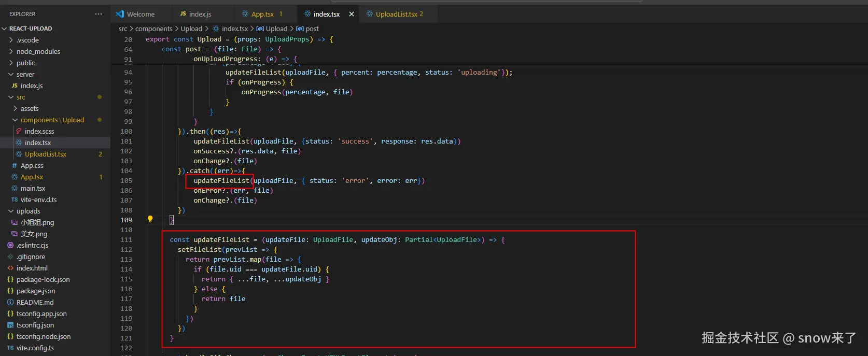Open the UploadList.tsx editor tab
The image size is (868, 356).
(x=399, y=14)
